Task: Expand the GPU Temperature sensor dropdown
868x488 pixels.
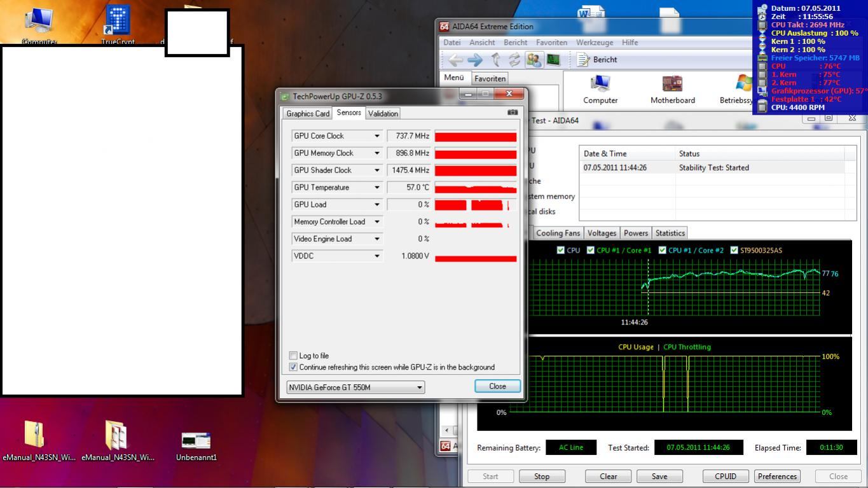Action: pyautogui.click(x=377, y=188)
